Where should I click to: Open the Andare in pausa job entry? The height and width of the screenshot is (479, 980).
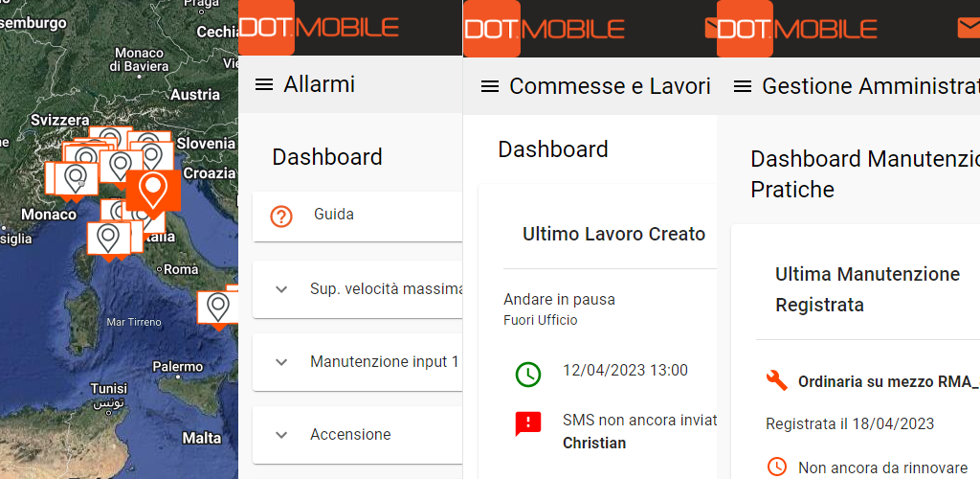click(x=559, y=300)
